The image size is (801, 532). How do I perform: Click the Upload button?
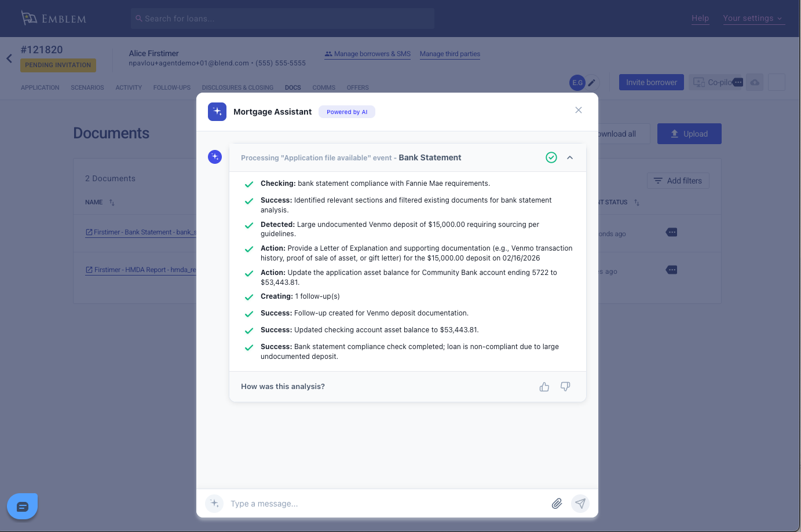tap(689, 134)
